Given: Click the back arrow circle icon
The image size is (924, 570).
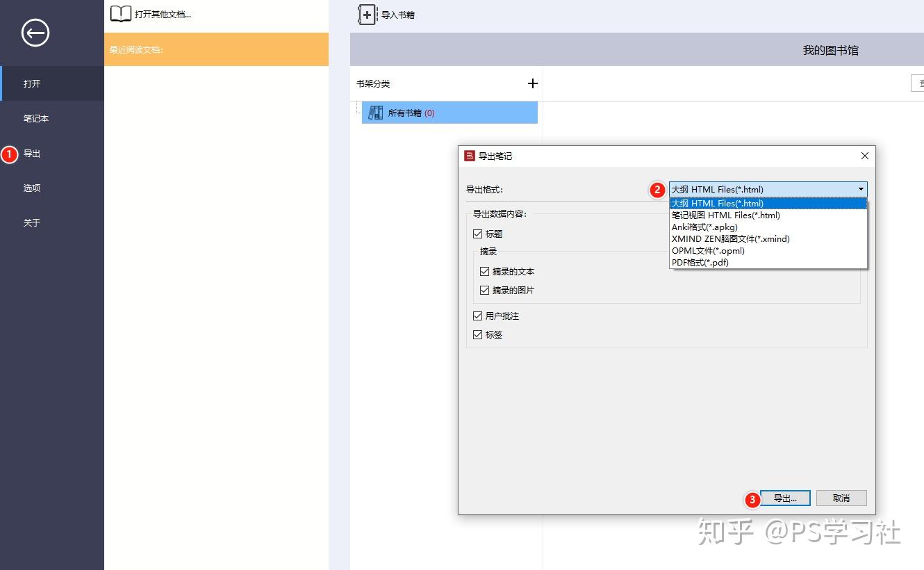Looking at the screenshot, I should [x=35, y=33].
